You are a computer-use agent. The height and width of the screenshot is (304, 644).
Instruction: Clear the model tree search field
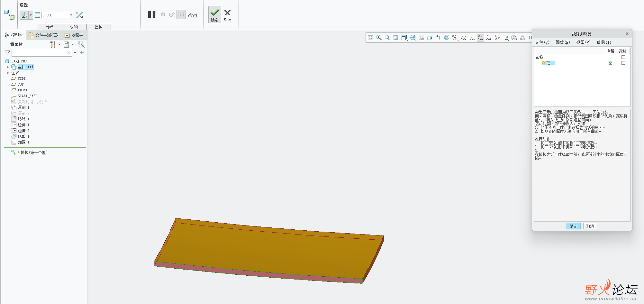69,52
